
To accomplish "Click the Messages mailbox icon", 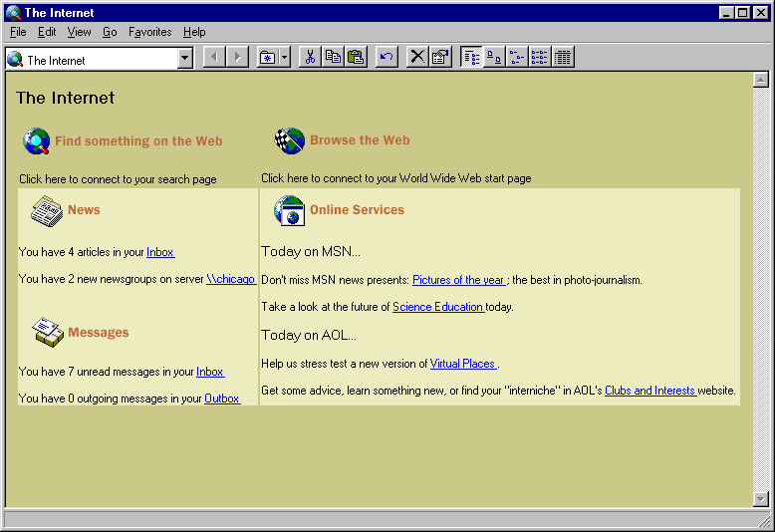I will coord(48,333).
